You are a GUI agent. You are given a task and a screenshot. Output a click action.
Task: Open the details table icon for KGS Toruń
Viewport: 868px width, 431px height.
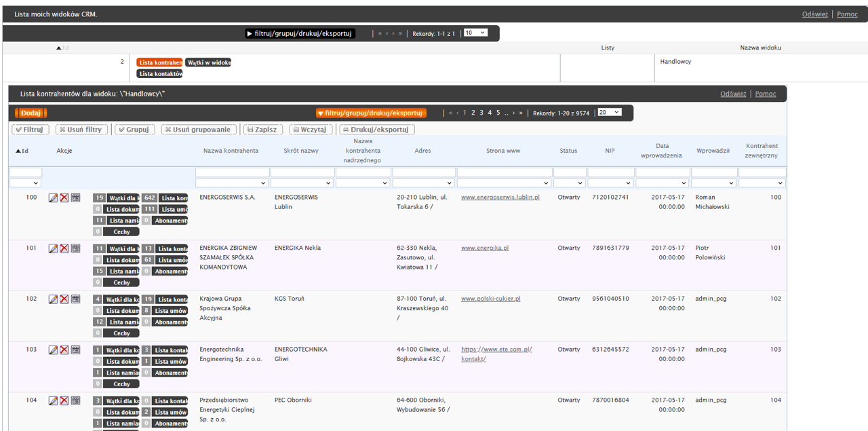pyautogui.click(x=75, y=299)
